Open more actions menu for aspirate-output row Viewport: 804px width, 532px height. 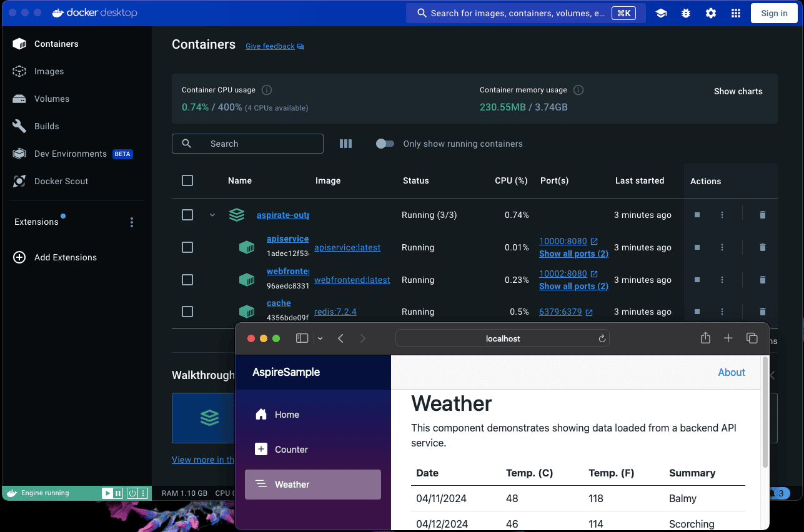pyautogui.click(x=722, y=215)
